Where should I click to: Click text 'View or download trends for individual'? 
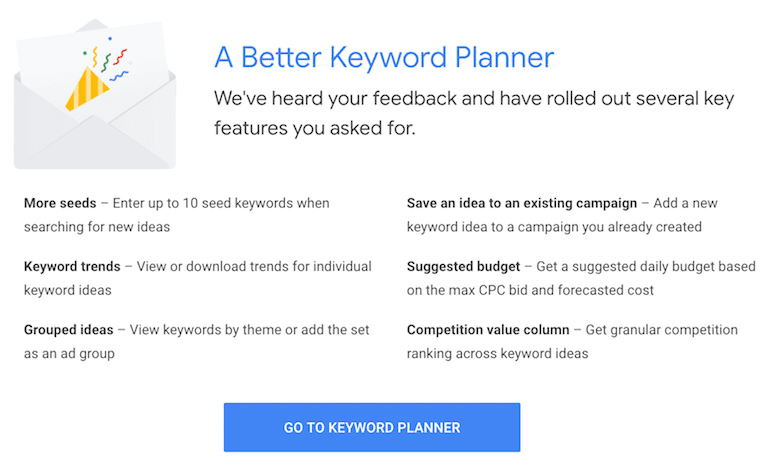pyautogui.click(x=254, y=266)
